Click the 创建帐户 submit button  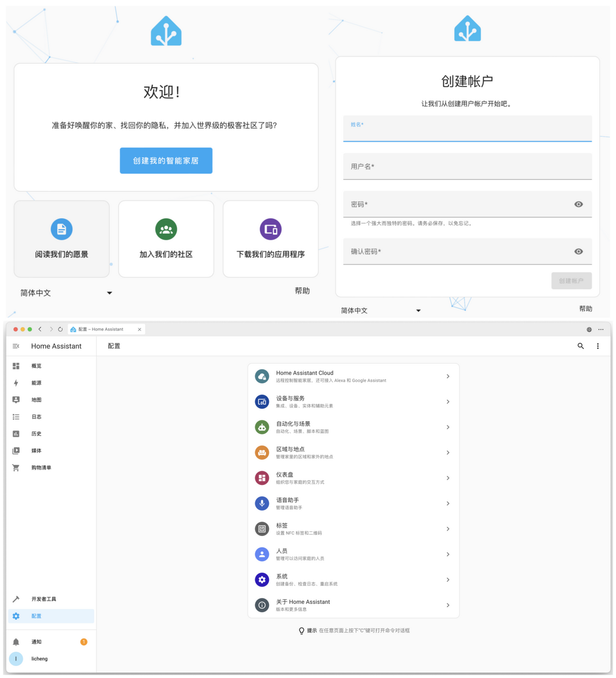[x=571, y=281]
